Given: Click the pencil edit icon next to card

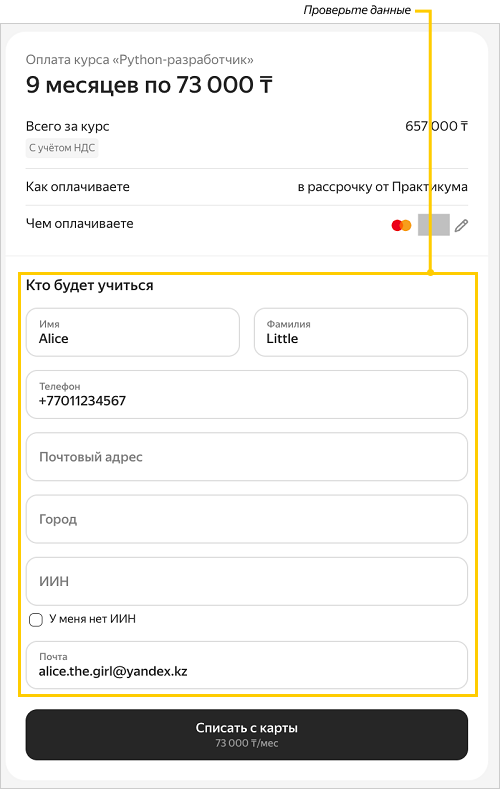Looking at the screenshot, I should tap(461, 225).
